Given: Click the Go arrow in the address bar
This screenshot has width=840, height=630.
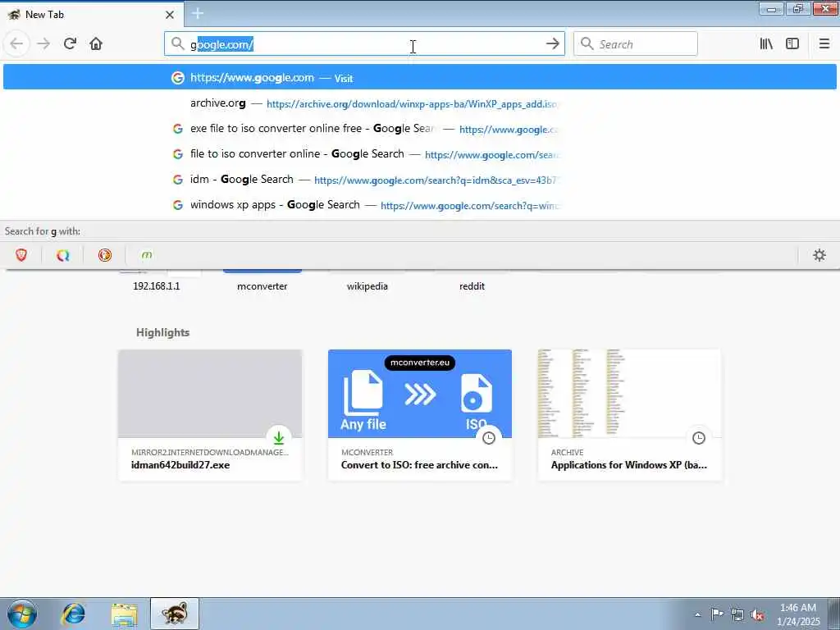Looking at the screenshot, I should 552,44.
